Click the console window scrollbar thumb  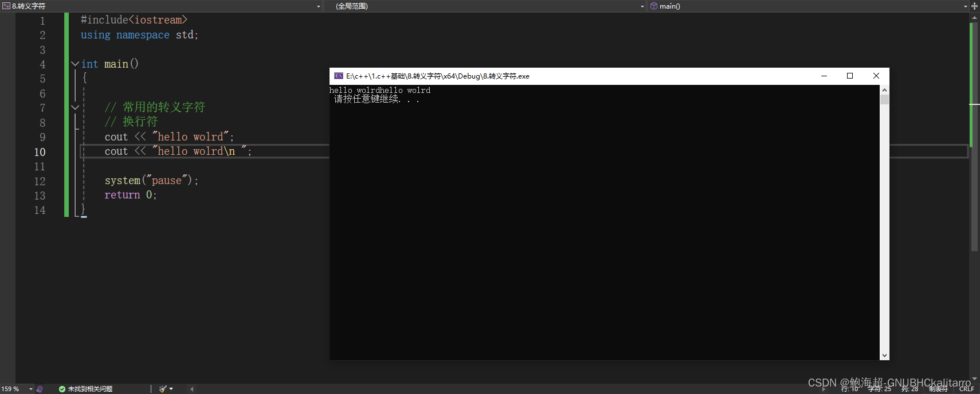tap(884, 100)
